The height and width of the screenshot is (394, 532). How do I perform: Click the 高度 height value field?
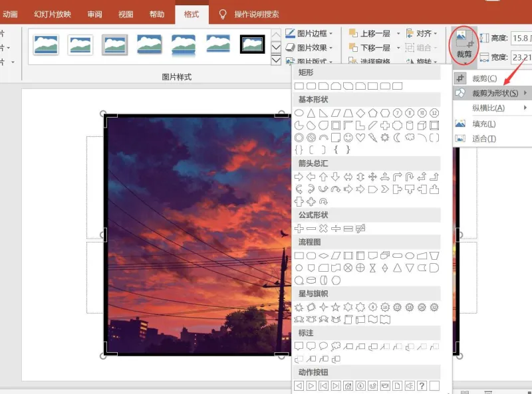coord(521,38)
